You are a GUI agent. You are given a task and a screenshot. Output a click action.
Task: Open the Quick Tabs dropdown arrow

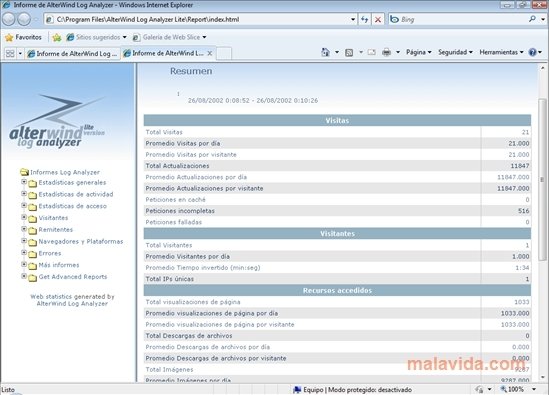pyautogui.click(x=20, y=54)
